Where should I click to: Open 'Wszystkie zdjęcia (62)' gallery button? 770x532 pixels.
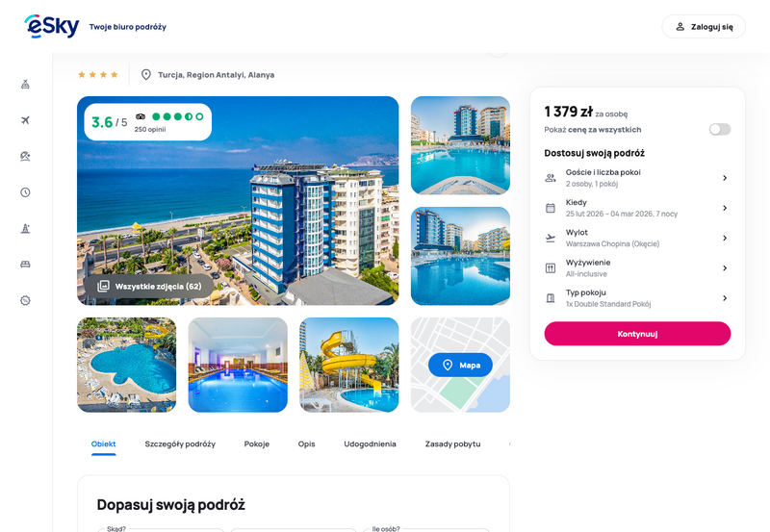[x=149, y=286]
